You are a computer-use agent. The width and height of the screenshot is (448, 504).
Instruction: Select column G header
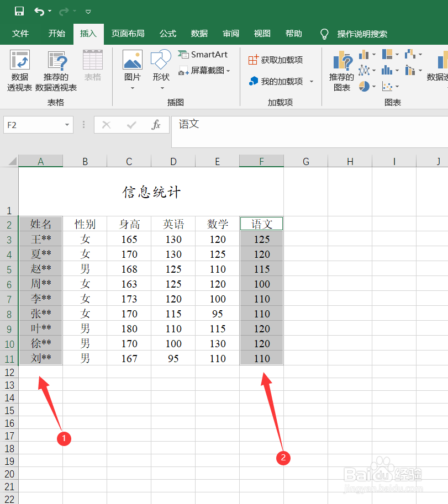pyautogui.click(x=305, y=161)
